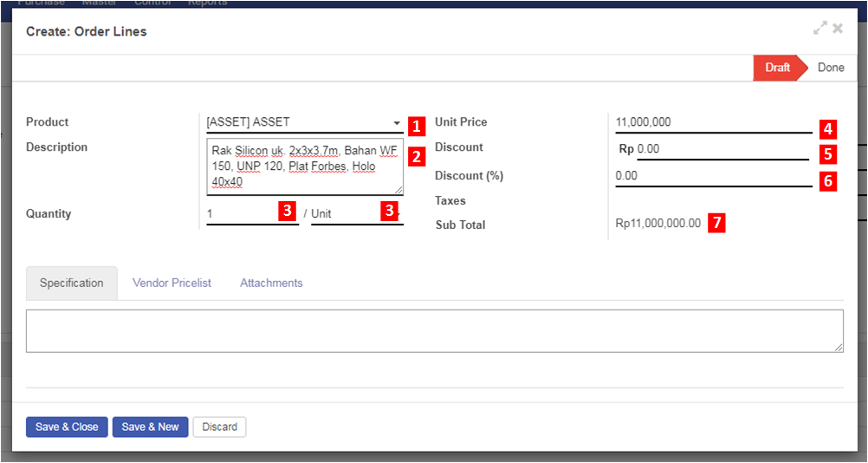Click the Sub Total value Rp11,000,000.00

click(657, 224)
